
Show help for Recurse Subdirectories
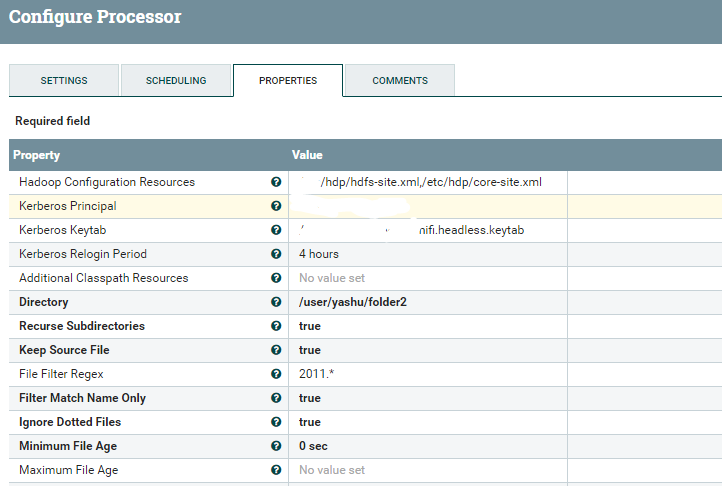276,326
